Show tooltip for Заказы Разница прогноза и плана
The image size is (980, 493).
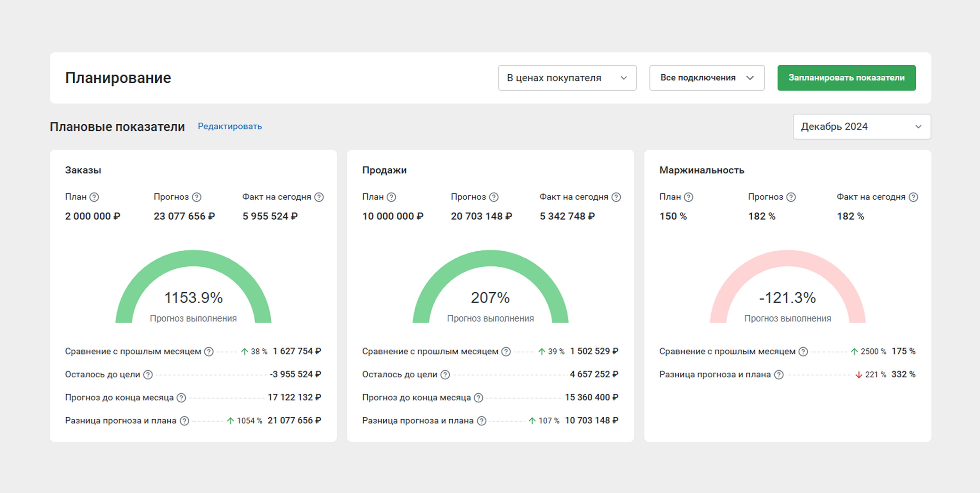(184, 421)
